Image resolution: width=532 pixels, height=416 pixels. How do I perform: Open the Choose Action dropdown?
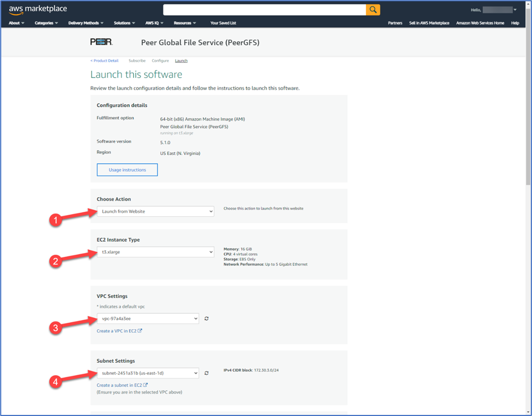coord(156,211)
